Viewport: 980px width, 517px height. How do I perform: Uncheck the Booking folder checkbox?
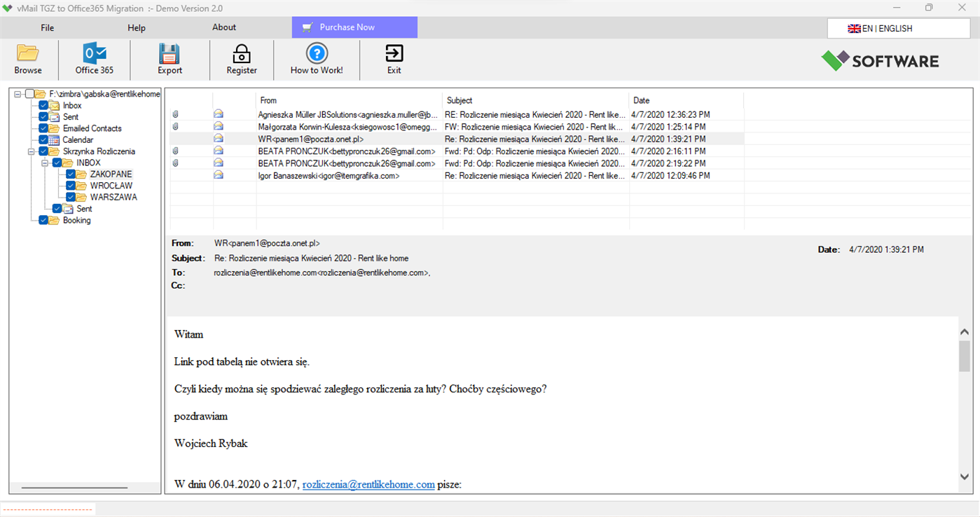(42, 220)
